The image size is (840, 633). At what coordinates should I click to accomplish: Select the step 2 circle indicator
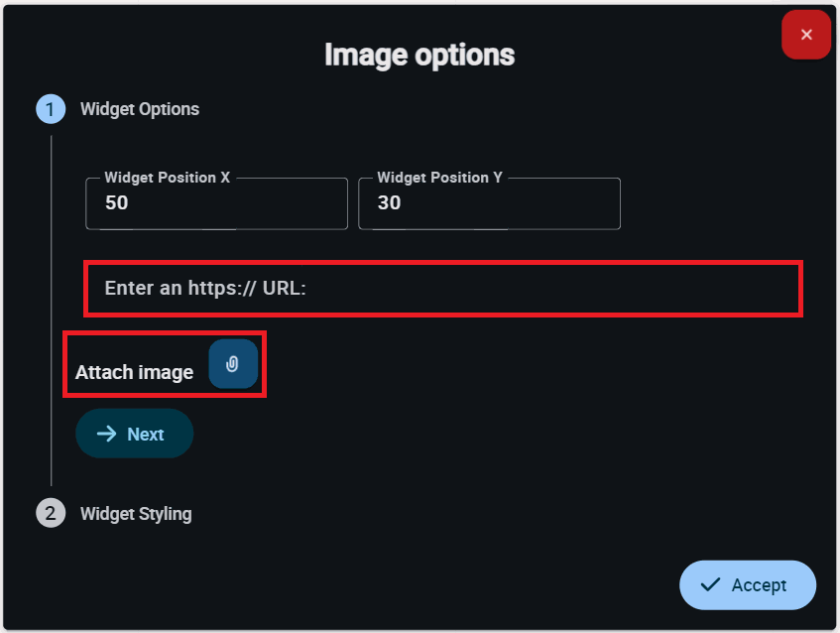(51, 514)
